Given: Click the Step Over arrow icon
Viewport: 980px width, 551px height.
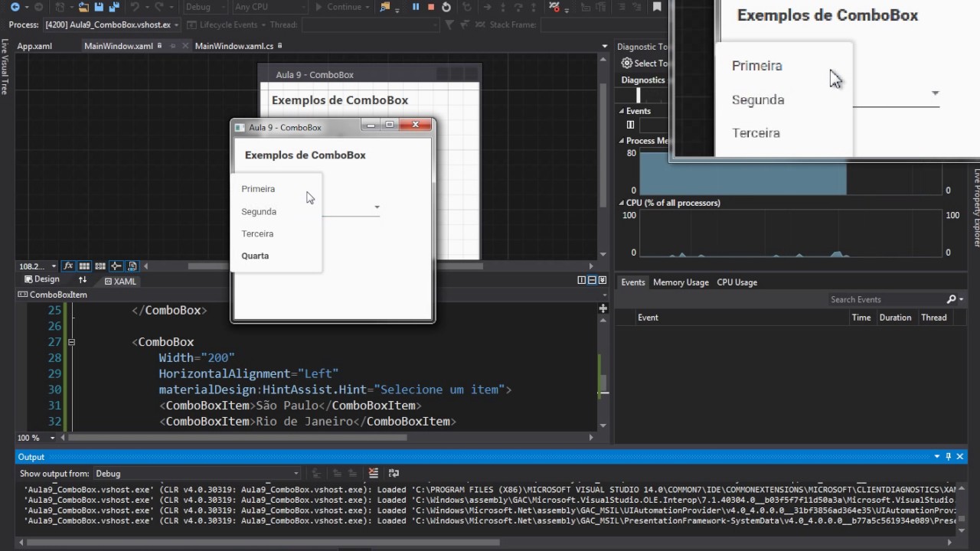Looking at the screenshot, I should point(518,7).
